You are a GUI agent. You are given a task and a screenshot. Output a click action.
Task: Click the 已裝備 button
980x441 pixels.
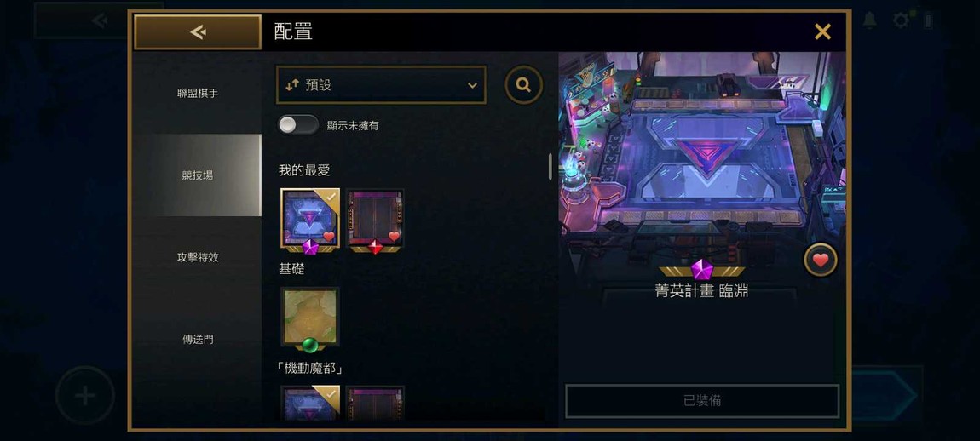702,400
